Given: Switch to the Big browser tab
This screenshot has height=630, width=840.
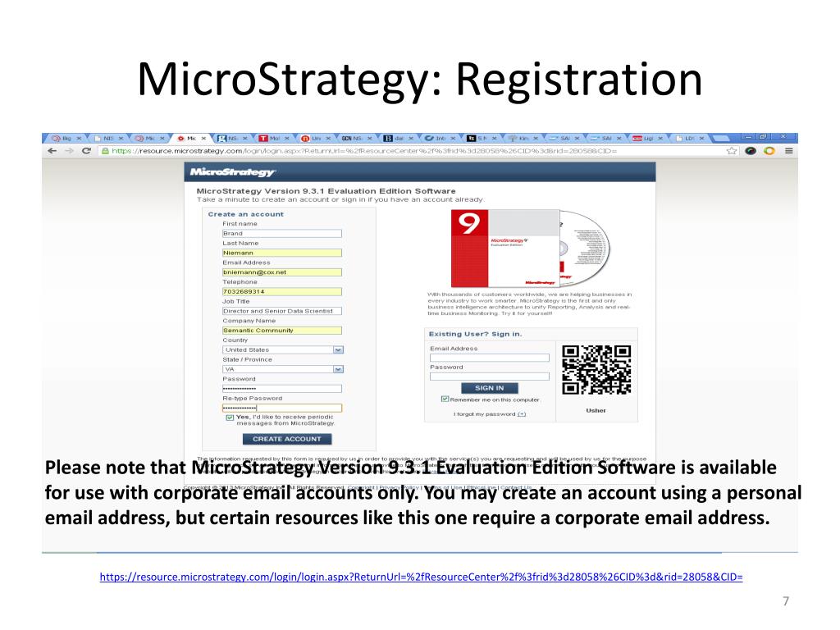Looking at the screenshot, I should (x=66, y=138).
